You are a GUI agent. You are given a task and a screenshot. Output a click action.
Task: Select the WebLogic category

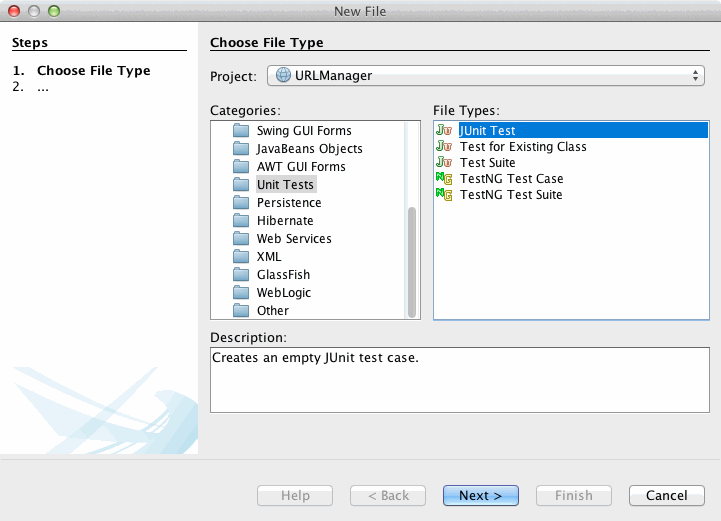point(283,293)
